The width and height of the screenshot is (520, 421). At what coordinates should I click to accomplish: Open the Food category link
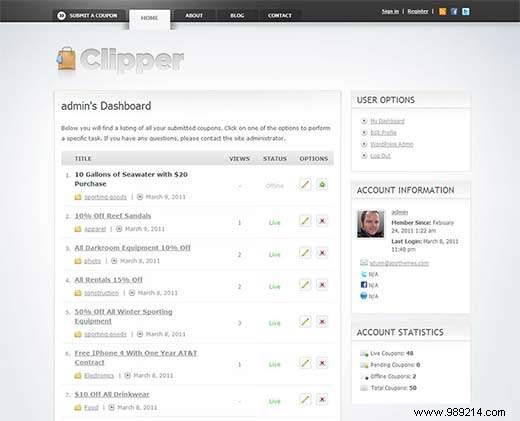[x=91, y=408]
